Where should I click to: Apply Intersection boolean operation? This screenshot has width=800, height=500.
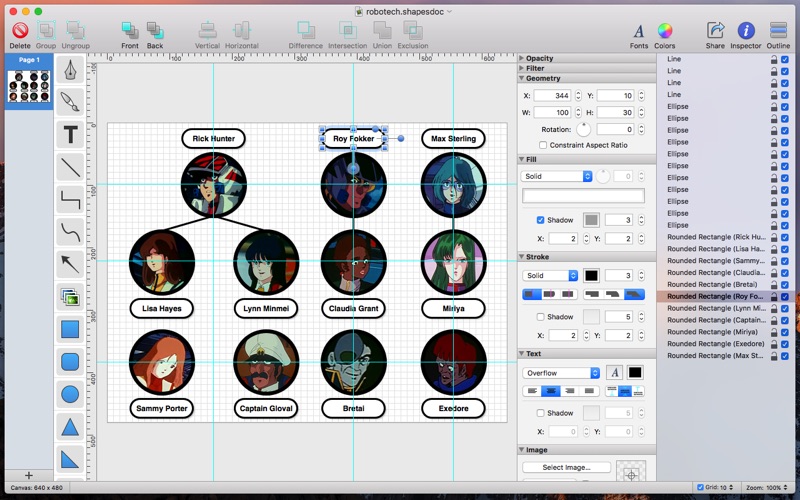click(x=347, y=31)
